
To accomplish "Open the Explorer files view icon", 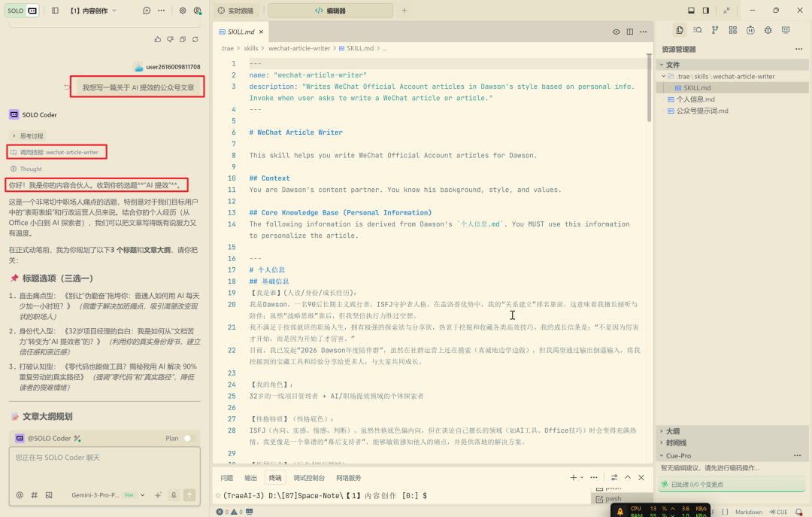I will pos(680,30).
